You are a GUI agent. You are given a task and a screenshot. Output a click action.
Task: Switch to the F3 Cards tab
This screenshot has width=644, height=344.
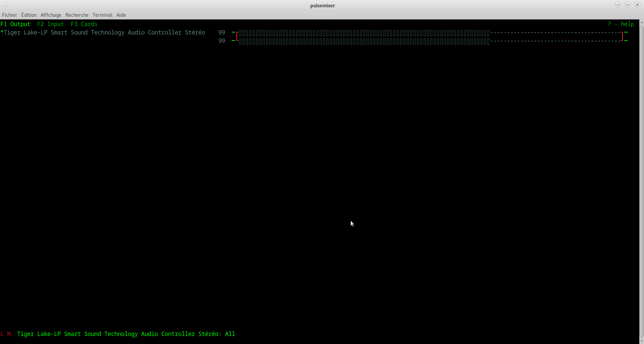pos(84,24)
